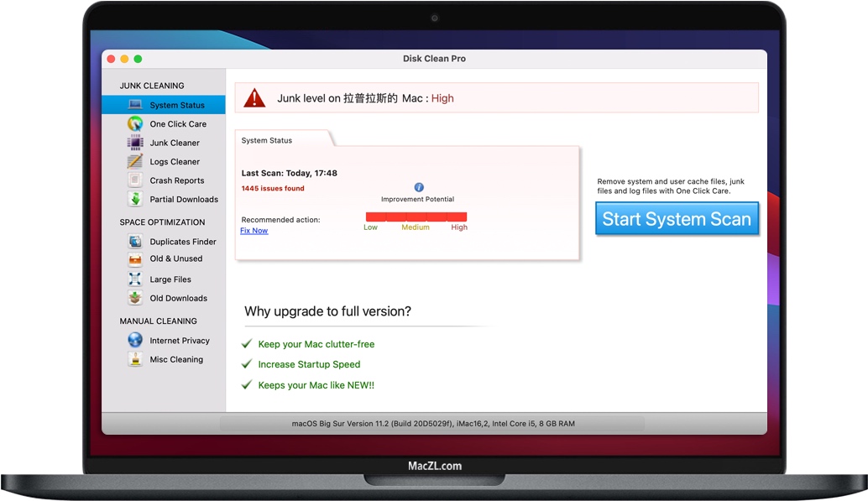Click the JUNK CLEANING section header

(x=154, y=85)
